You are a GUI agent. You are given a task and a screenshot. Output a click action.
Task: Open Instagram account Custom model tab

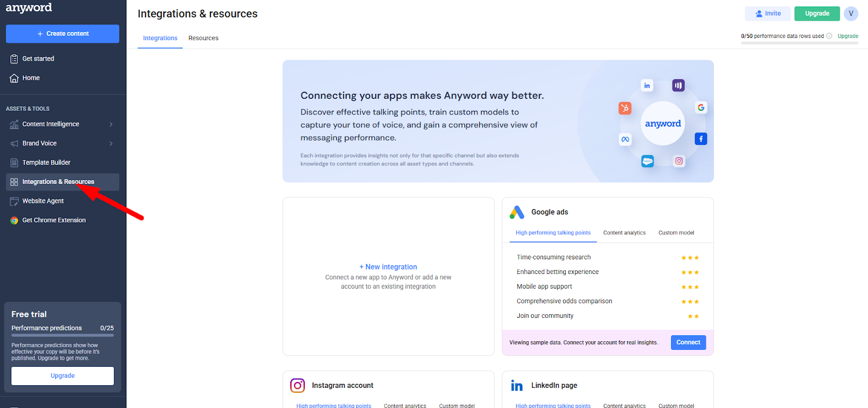(x=457, y=406)
